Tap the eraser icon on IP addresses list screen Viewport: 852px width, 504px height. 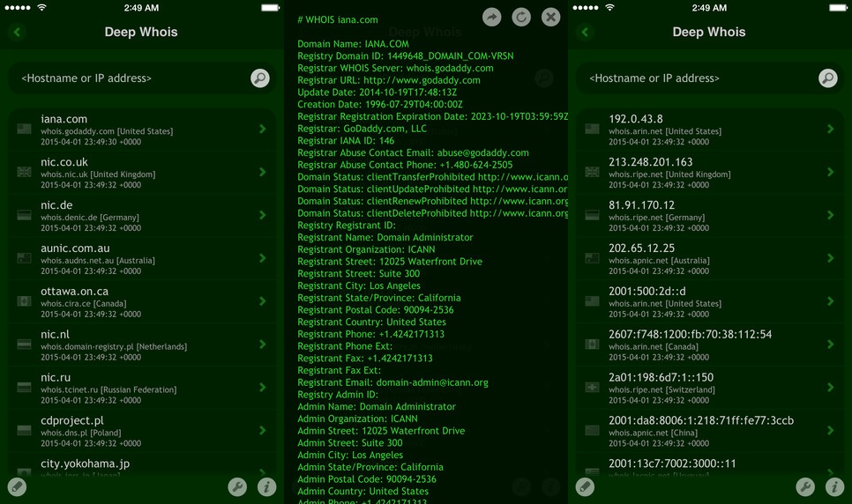tap(585, 486)
